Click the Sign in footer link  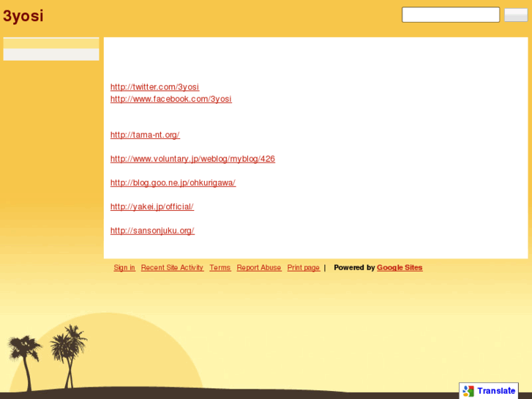124,267
